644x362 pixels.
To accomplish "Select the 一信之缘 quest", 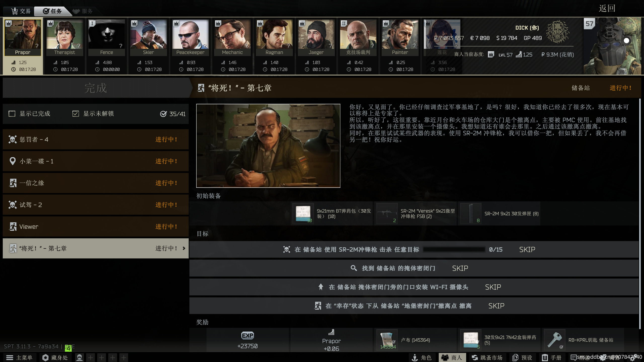I will (96, 183).
